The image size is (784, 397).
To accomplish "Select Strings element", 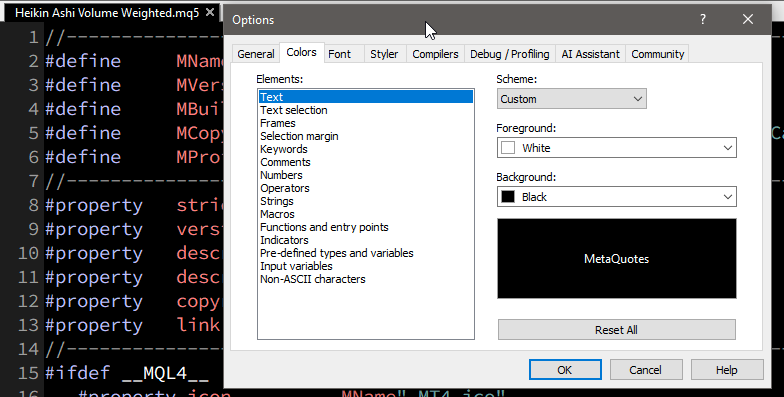I will pos(366,201).
